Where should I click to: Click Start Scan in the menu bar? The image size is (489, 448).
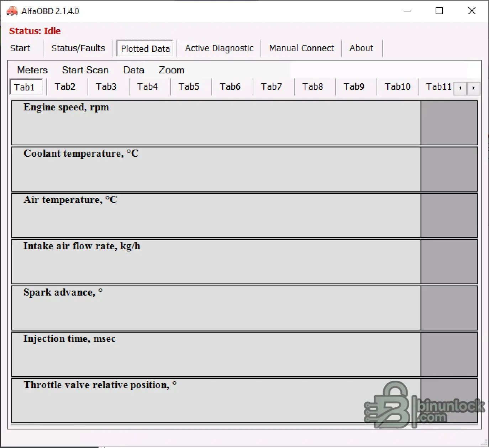point(85,70)
